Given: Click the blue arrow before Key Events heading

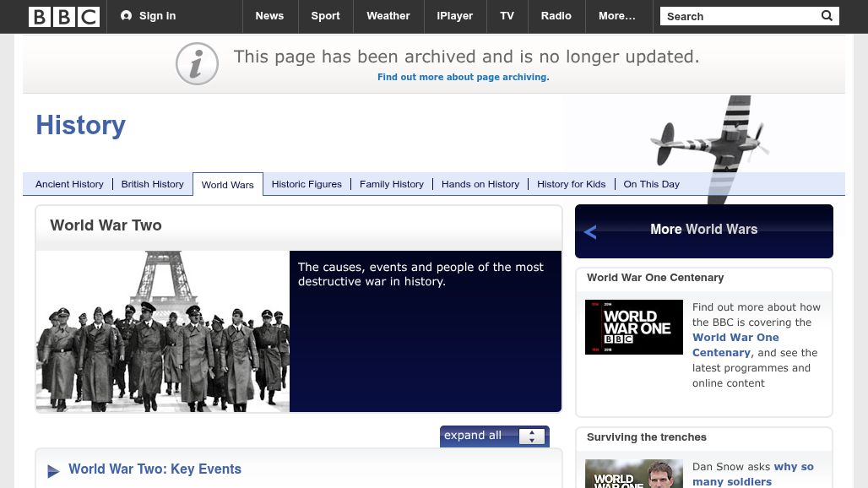Looking at the screenshot, I should [x=53, y=471].
